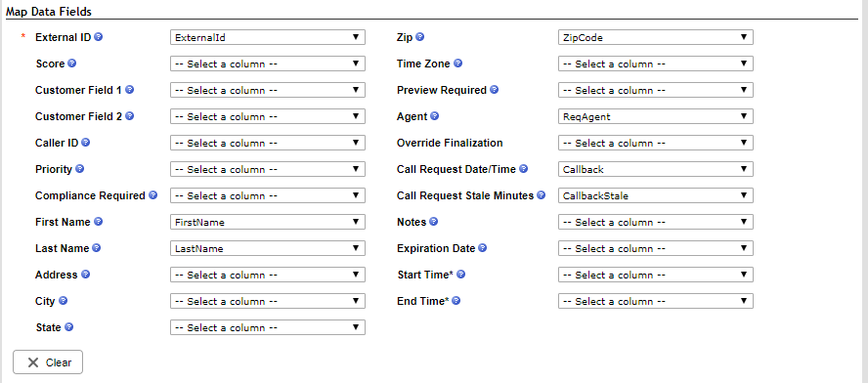Click the help icon next to Expiration Date
Image resolution: width=868 pixels, height=383 pixels.
482,248
